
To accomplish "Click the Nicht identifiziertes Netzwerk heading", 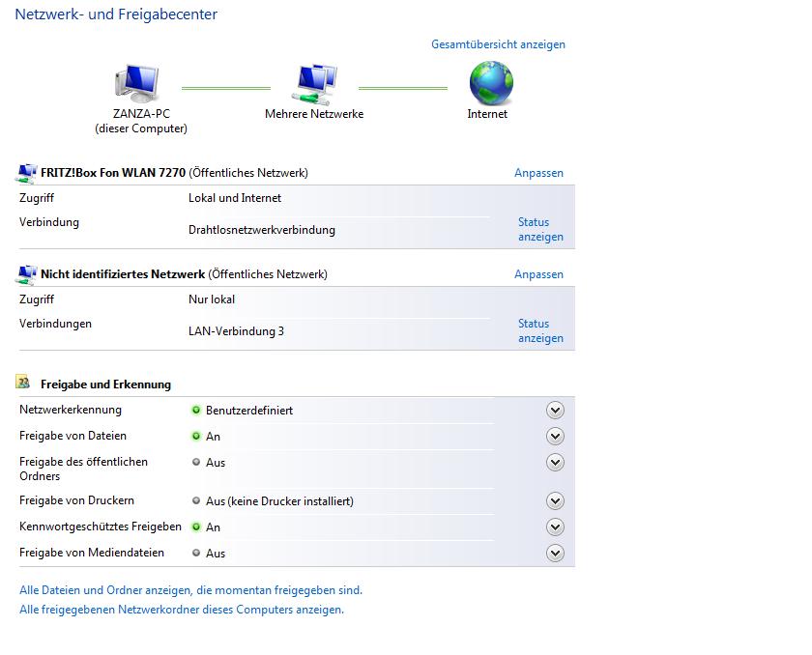I will coord(123,274).
